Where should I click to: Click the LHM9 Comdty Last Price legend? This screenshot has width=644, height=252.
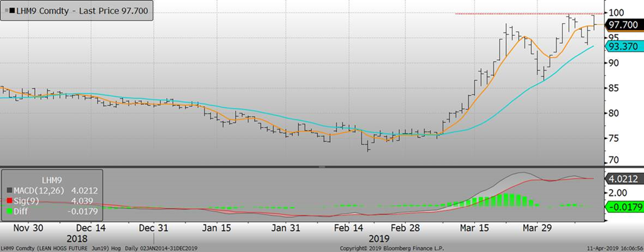point(79,11)
